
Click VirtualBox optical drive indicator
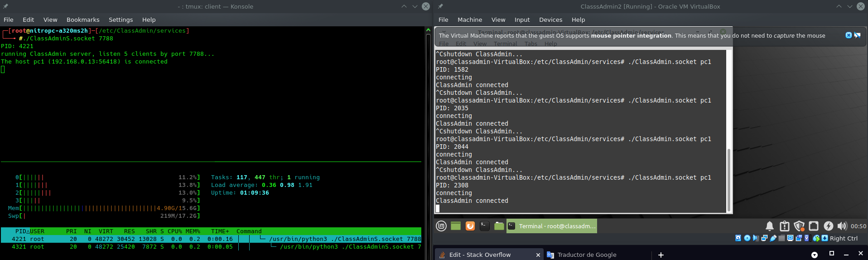coord(747,238)
